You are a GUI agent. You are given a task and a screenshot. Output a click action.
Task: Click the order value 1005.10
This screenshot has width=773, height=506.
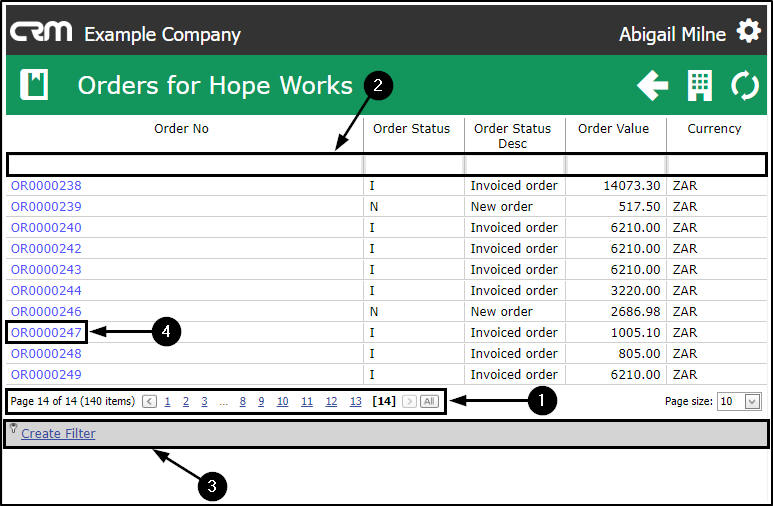pyautogui.click(x=635, y=332)
